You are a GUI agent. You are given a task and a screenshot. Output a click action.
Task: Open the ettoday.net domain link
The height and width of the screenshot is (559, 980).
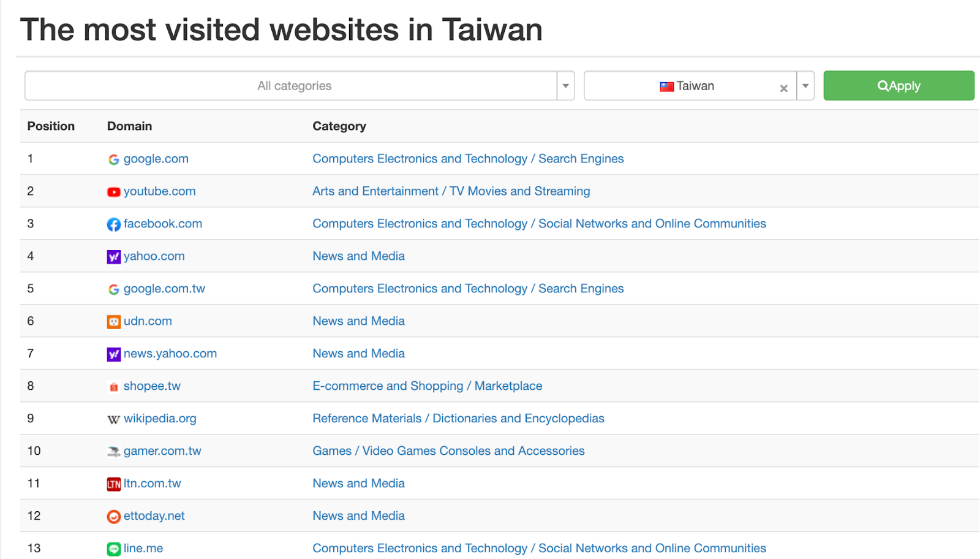coord(154,516)
